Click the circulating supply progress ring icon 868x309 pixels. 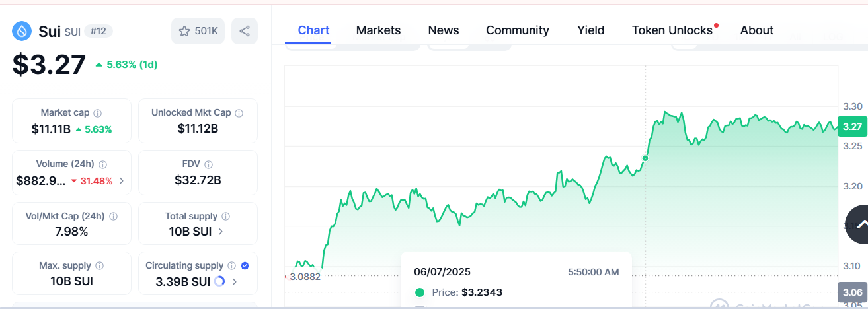click(219, 281)
